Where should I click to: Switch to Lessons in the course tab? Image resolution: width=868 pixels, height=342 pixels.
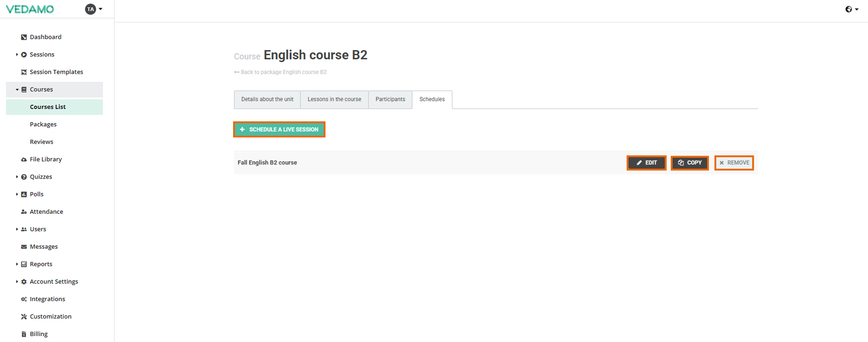point(334,100)
